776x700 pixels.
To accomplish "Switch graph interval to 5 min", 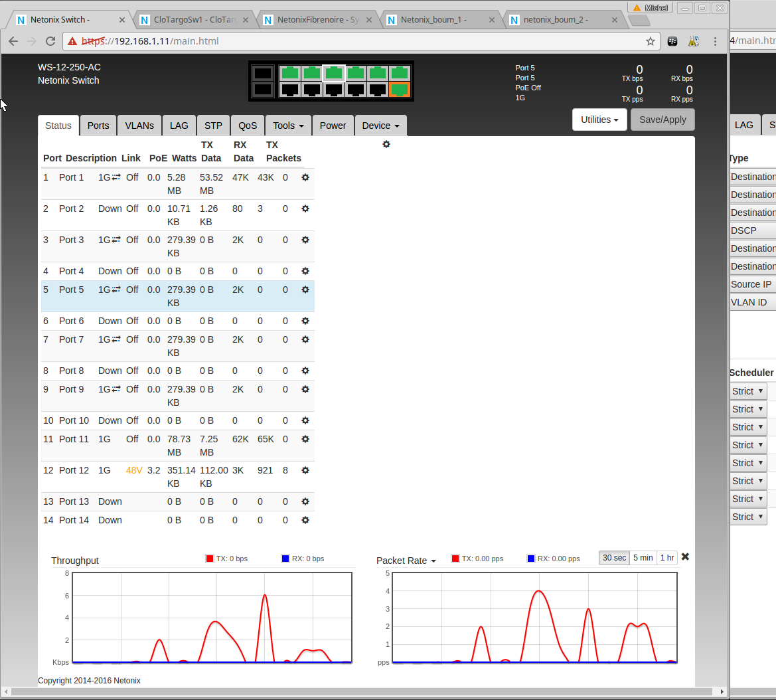I will (x=643, y=558).
